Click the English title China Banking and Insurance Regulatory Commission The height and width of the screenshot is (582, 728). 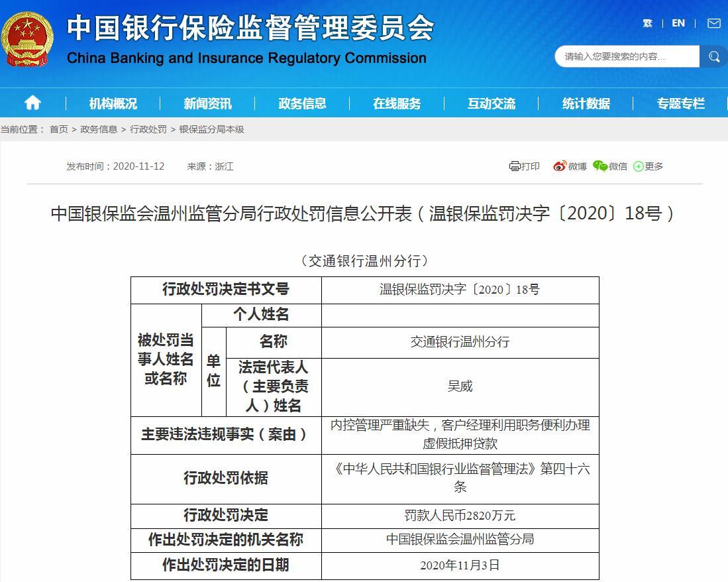[x=246, y=58]
